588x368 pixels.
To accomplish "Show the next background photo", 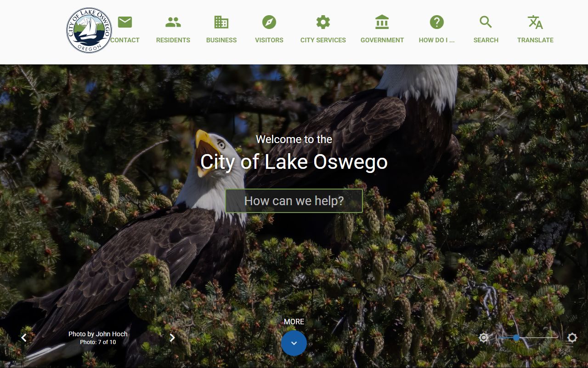I will click(172, 338).
